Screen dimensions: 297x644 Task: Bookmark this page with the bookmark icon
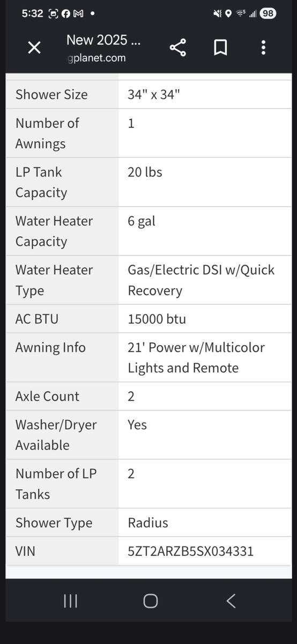point(220,48)
